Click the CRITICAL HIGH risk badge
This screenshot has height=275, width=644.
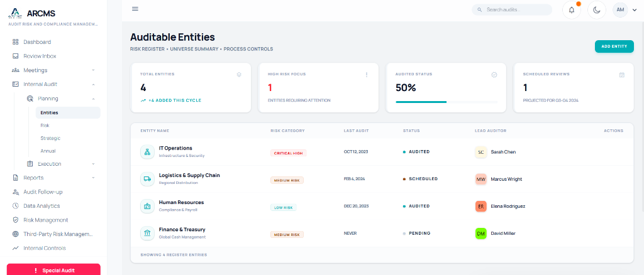click(x=288, y=153)
